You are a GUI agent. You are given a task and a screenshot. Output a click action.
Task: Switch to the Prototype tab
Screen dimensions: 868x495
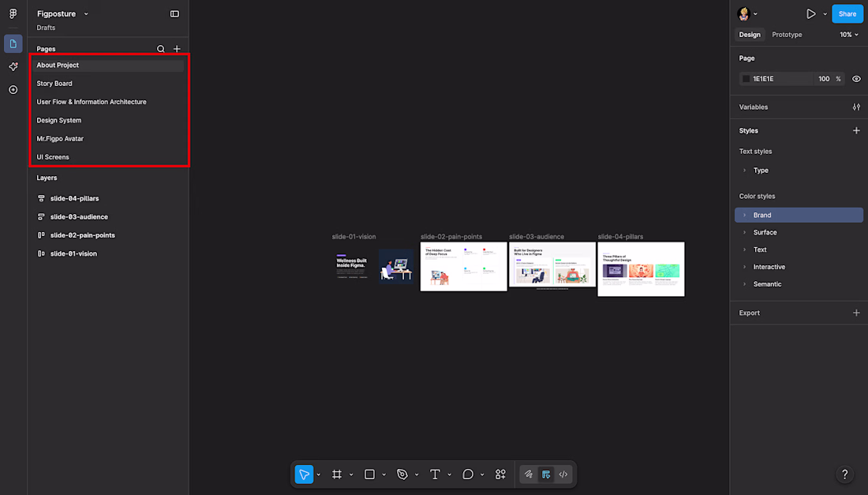787,34
